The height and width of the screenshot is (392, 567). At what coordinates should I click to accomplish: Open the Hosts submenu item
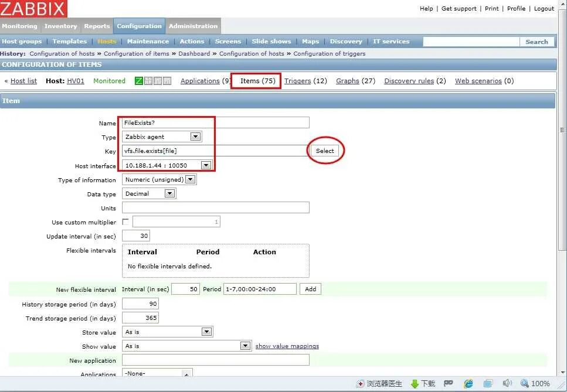(107, 41)
